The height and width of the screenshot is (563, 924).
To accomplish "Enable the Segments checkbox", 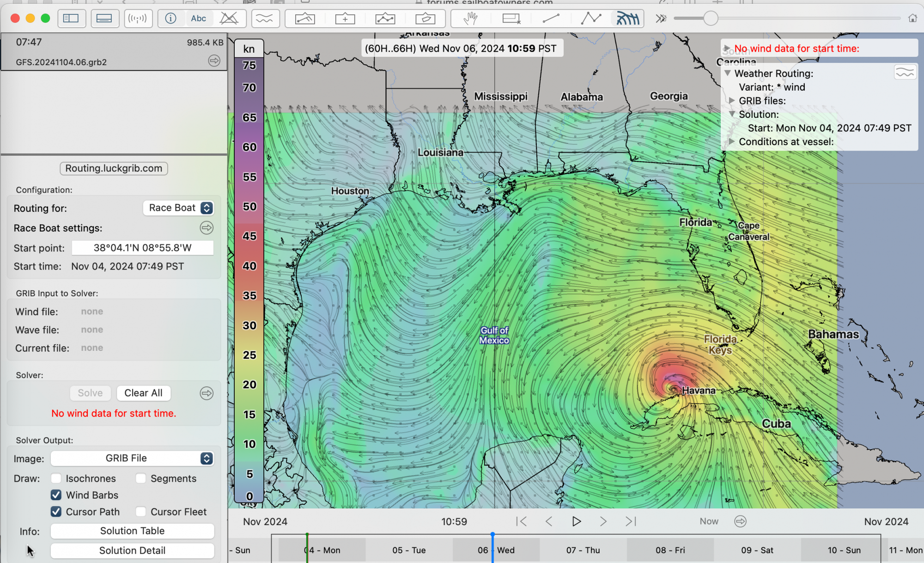I will (x=141, y=478).
